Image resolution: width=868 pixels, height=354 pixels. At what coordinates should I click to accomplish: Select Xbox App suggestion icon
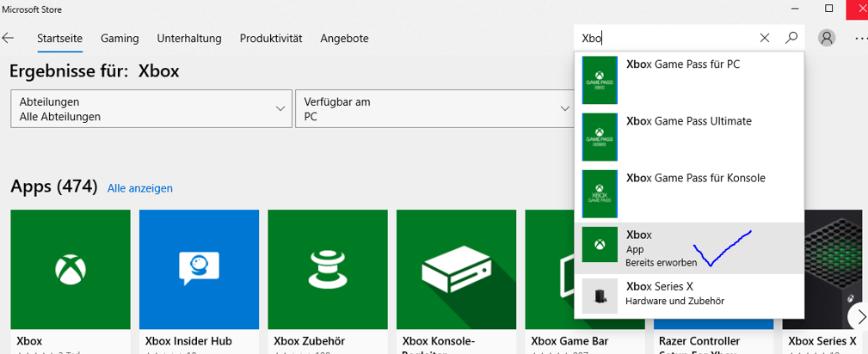(600, 245)
